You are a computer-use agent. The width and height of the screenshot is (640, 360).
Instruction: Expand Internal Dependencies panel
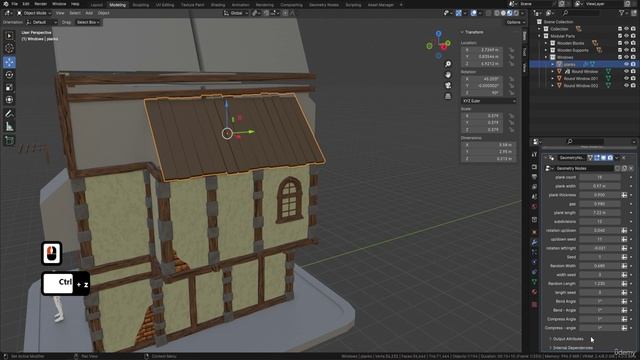tap(572, 348)
